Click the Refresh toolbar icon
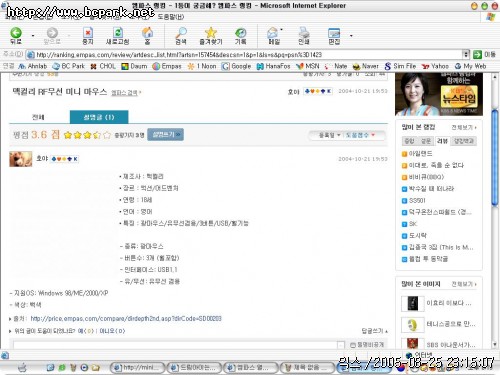 click(118, 35)
